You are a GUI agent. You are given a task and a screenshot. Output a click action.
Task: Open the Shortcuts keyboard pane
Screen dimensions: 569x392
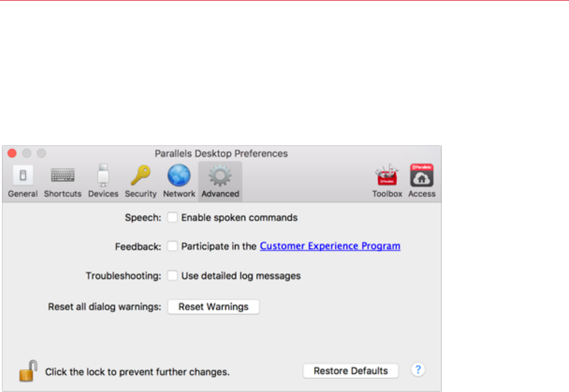tap(63, 181)
